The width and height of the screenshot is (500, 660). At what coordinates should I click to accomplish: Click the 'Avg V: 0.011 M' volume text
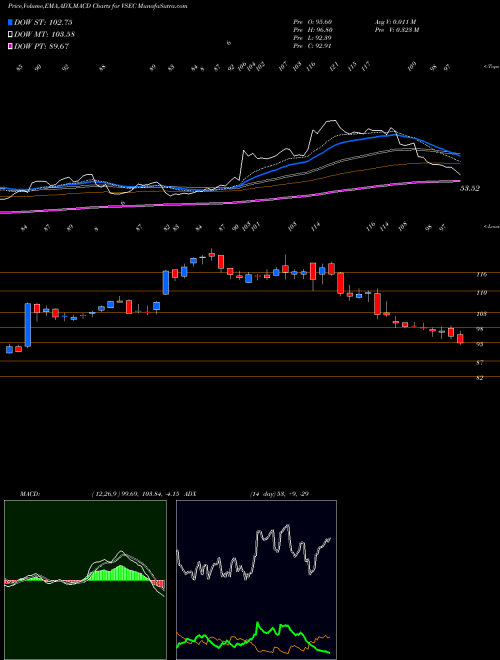point(395,22)
